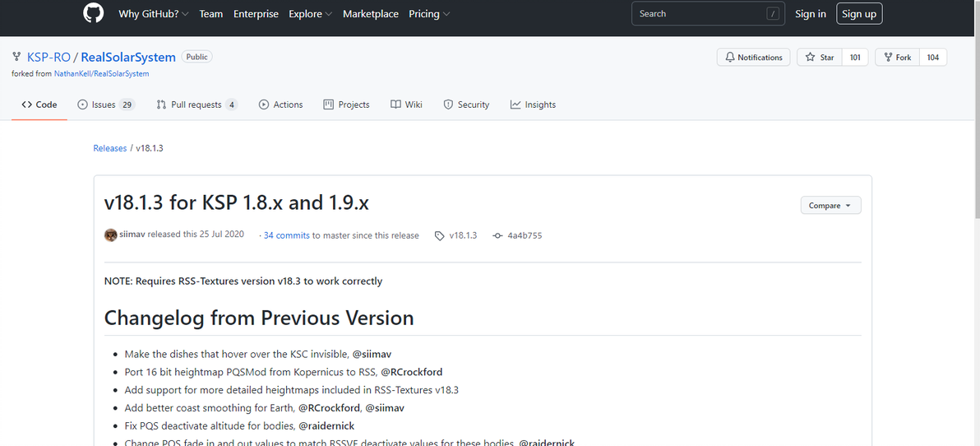
Task: Expand the Explore menu
Action: coord(310,14)
